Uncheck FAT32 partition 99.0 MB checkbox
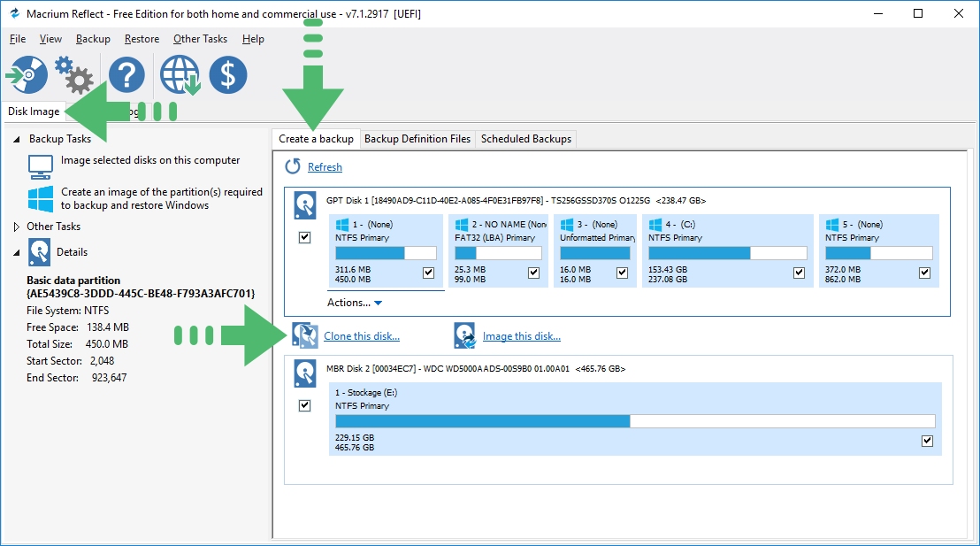 (533, 273)
